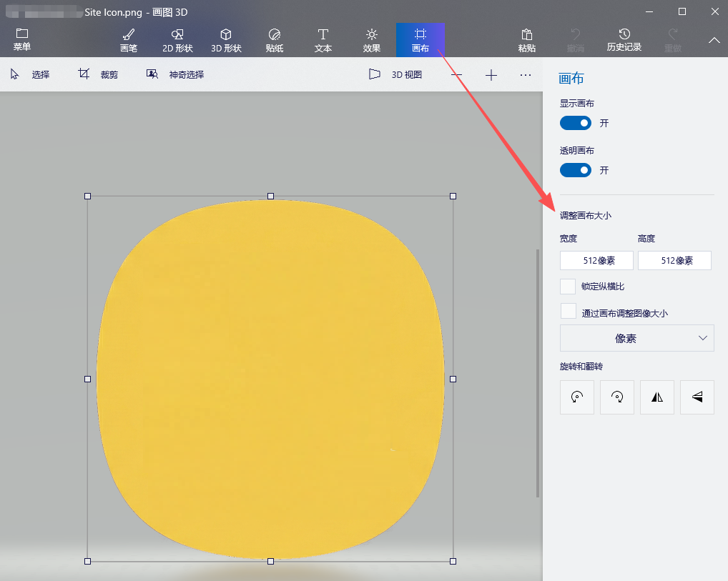
Task: Click the 宽度 width input field
Action: (x=596, y=260)
